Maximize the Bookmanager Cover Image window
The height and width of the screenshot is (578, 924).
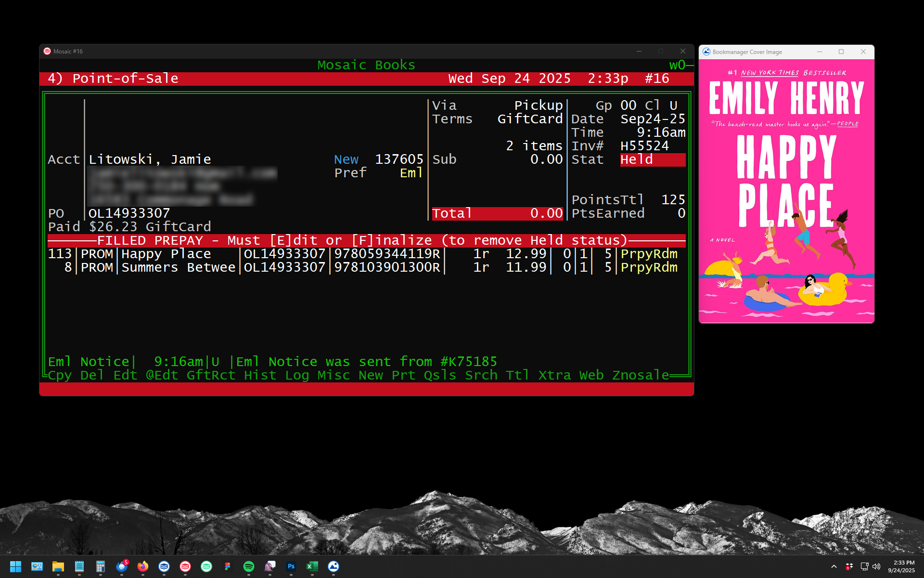(x=841, y=52)
